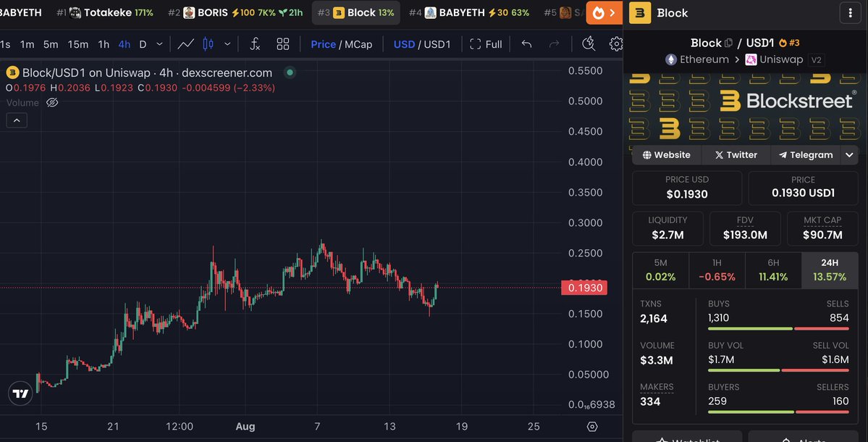Viewport: 868px width, 442px height.
Task: Click the buyers versus sellers ratio bar
Action: click(x=778, y=412)
